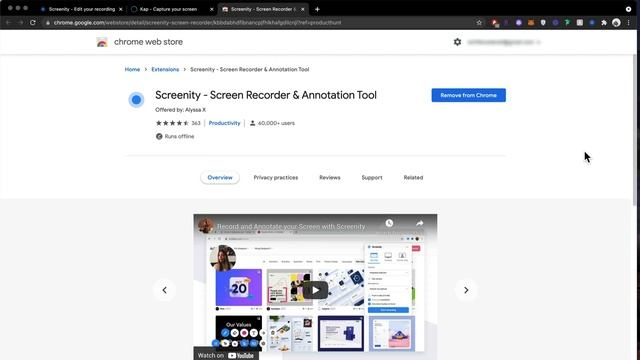This screenshot has width=640, height=360.
Task: Open the Chrome profile avatar
Action: (616, 23)
